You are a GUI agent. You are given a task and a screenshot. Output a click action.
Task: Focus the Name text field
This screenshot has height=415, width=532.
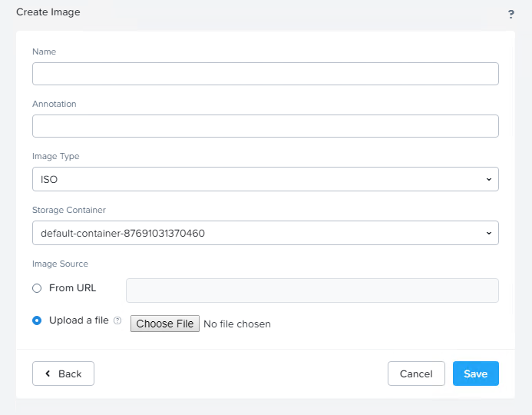265,74
